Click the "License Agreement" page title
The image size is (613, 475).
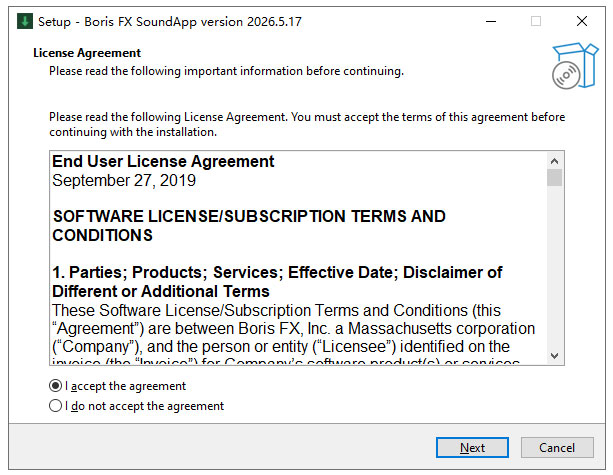tap(87, 53)
